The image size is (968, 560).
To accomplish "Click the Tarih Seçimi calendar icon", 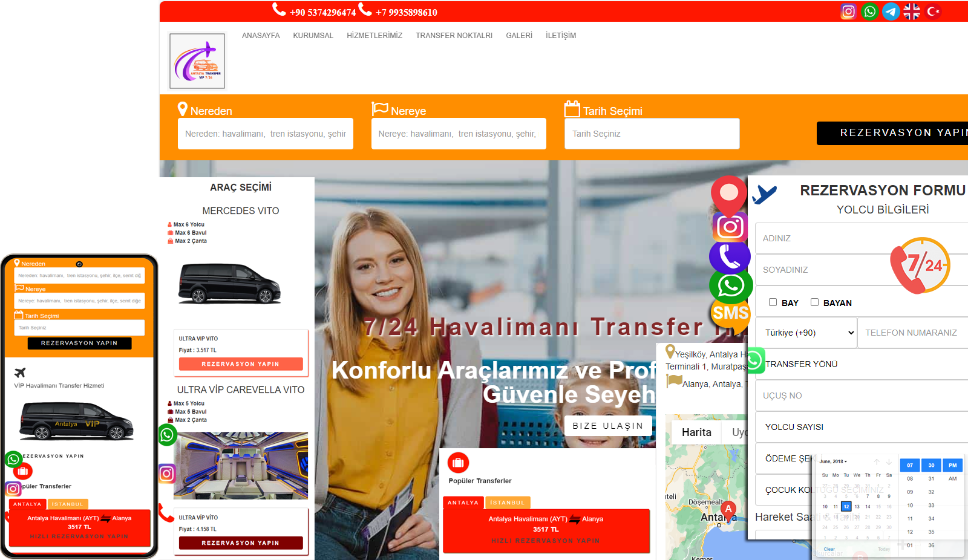I will [572, 109].
